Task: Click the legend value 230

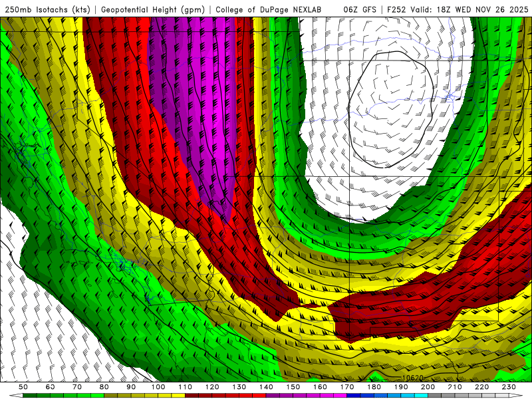Action: click(x=509, y=387)
